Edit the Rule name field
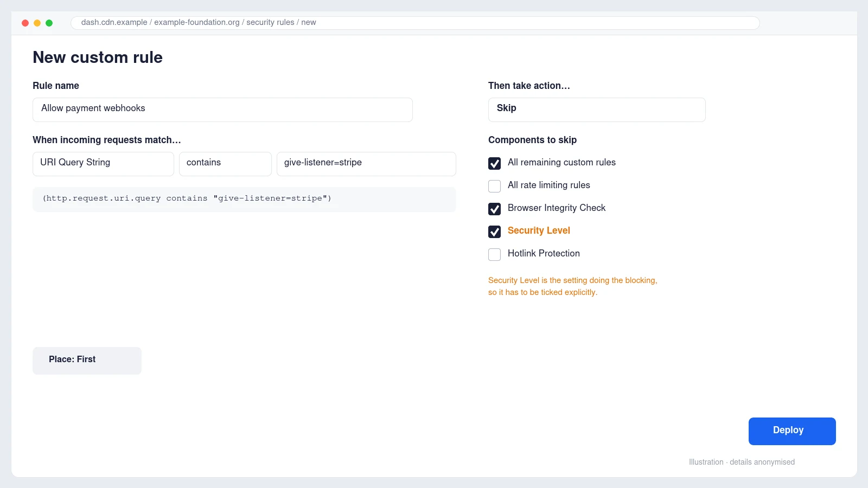 [222, 110]
